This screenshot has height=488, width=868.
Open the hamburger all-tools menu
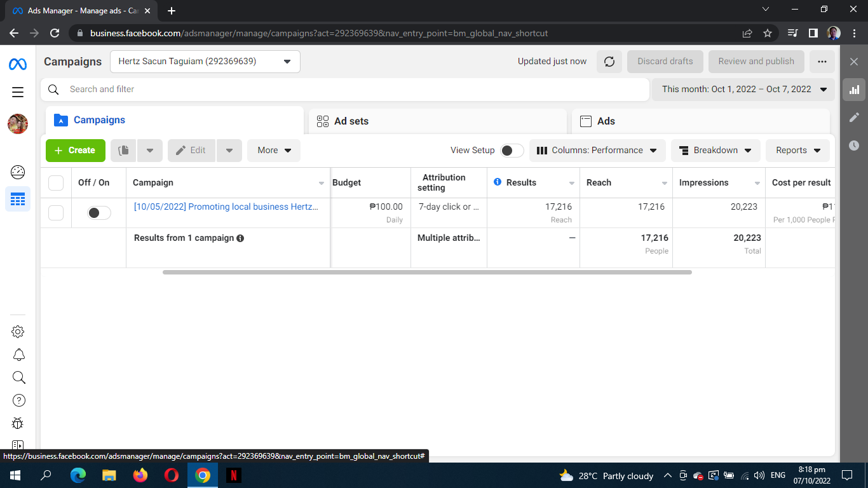pos(18,92)
